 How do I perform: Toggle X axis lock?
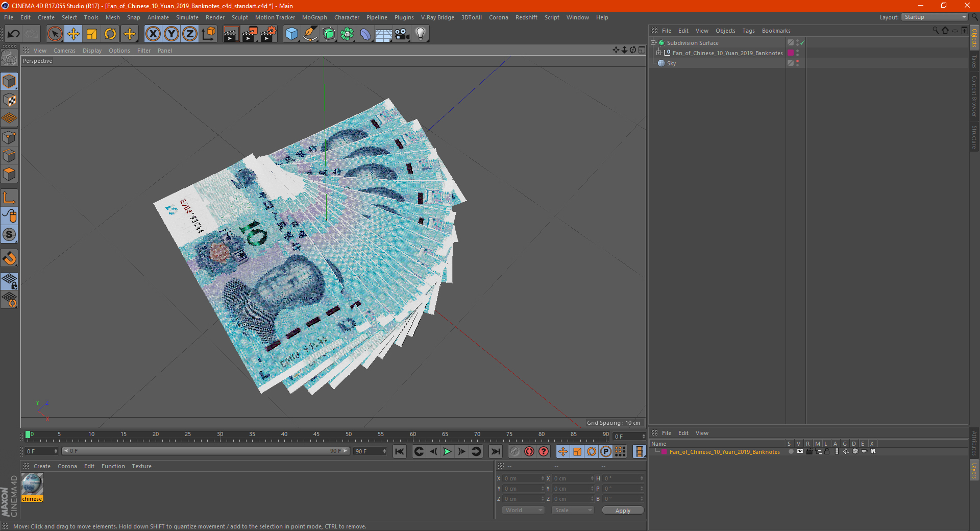pos(153,34)
